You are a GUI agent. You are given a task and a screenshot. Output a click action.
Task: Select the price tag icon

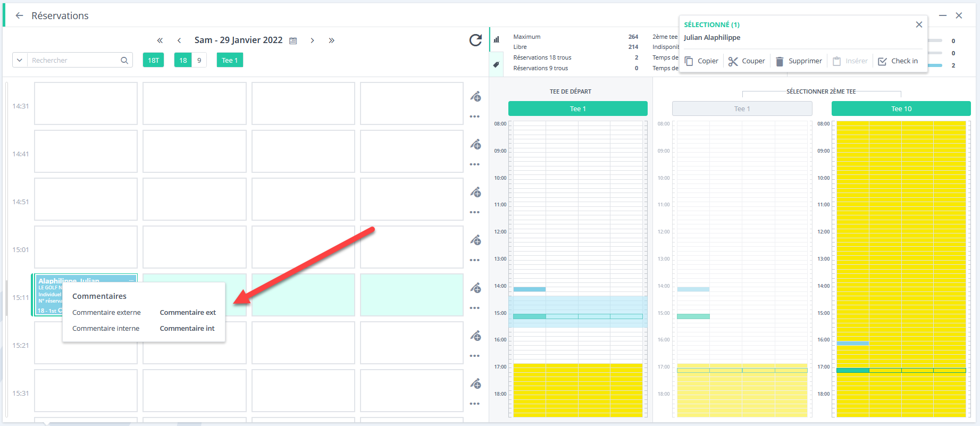(x=496, y=65)
